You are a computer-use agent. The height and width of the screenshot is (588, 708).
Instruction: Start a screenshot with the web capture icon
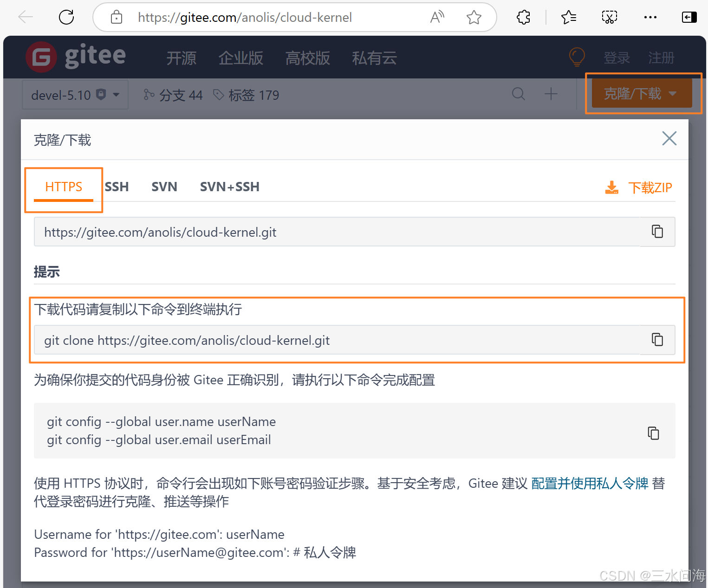click(x=609, y=17)
